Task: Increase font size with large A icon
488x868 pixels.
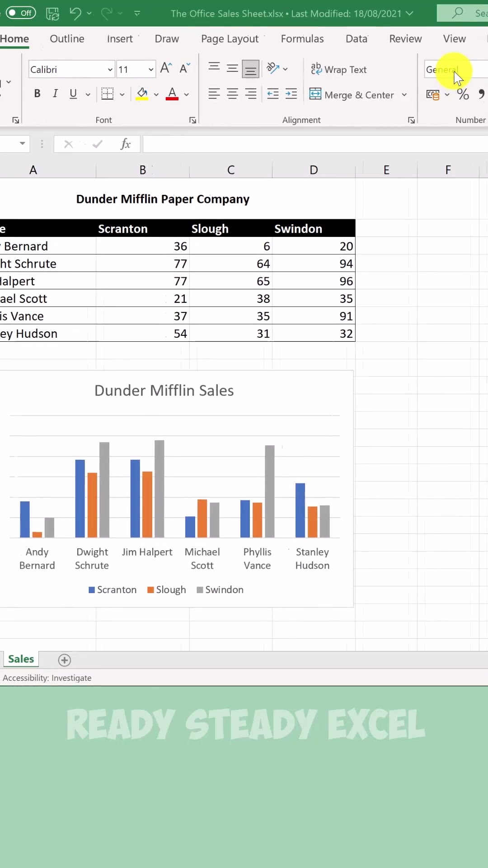Action: tap(166, 68)
